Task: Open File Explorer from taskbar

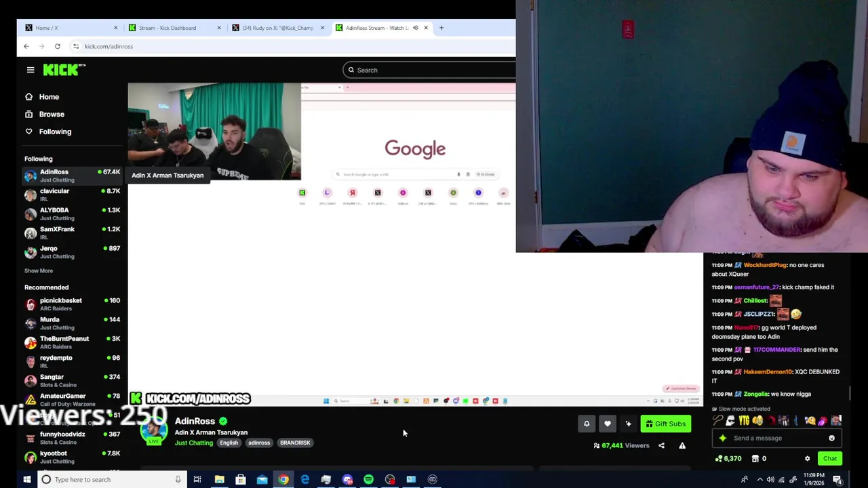Action: point(219,479)
